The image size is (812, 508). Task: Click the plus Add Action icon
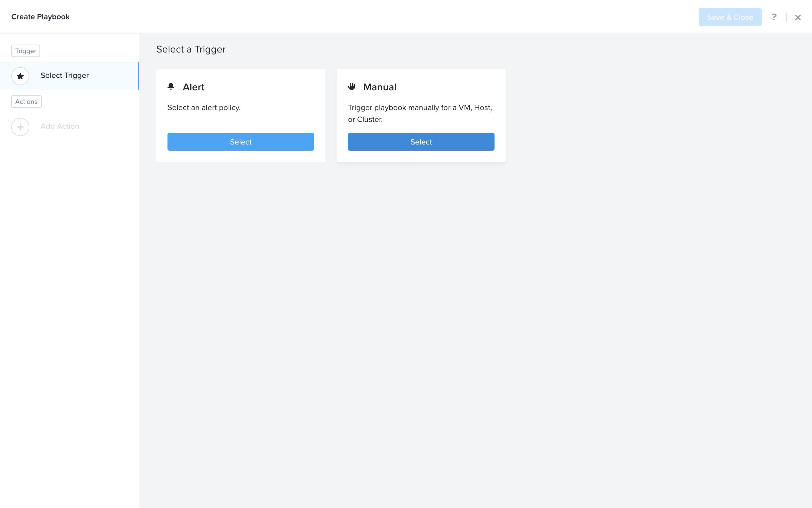tap(20, 127)
